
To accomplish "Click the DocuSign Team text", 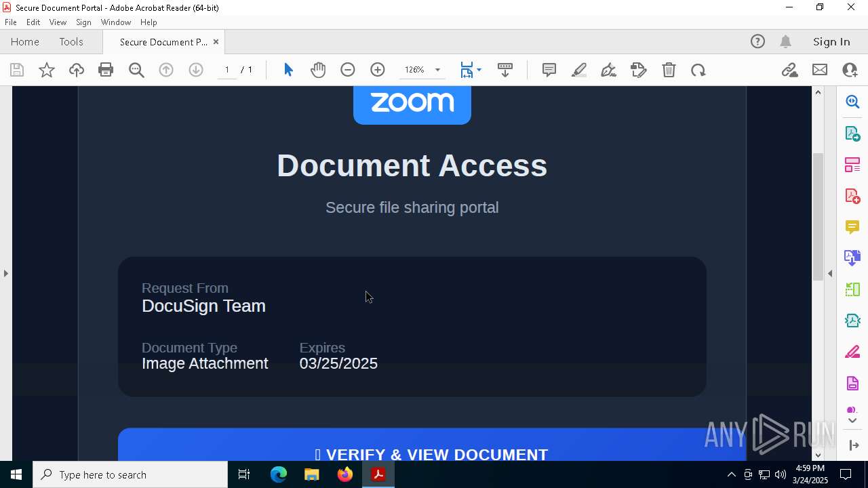I will pos(203,306).
